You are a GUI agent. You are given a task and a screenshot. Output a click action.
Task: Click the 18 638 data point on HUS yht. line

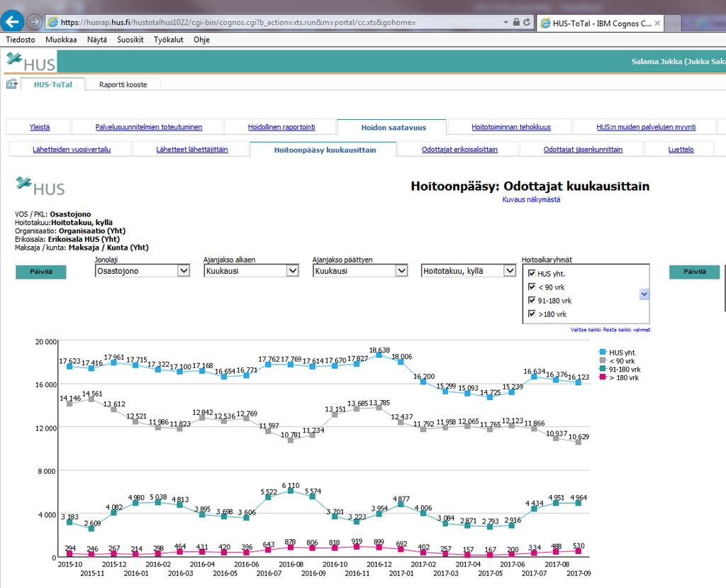tap(379, 355)
